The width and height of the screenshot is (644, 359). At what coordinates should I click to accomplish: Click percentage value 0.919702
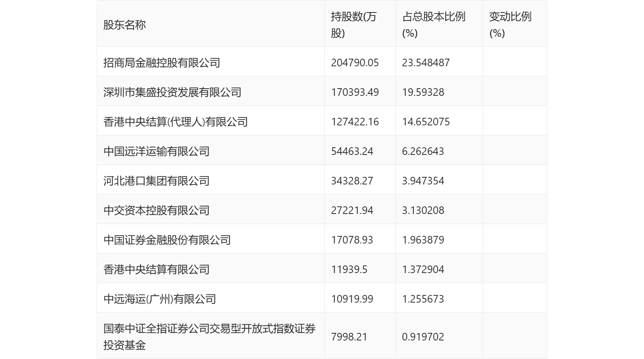point(423,337)
